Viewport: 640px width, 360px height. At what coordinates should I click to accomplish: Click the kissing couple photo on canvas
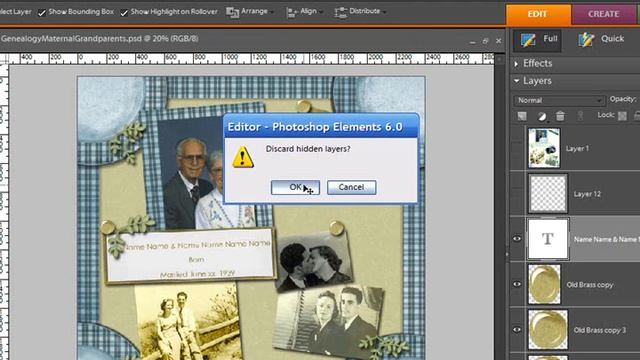pos(313,261)
